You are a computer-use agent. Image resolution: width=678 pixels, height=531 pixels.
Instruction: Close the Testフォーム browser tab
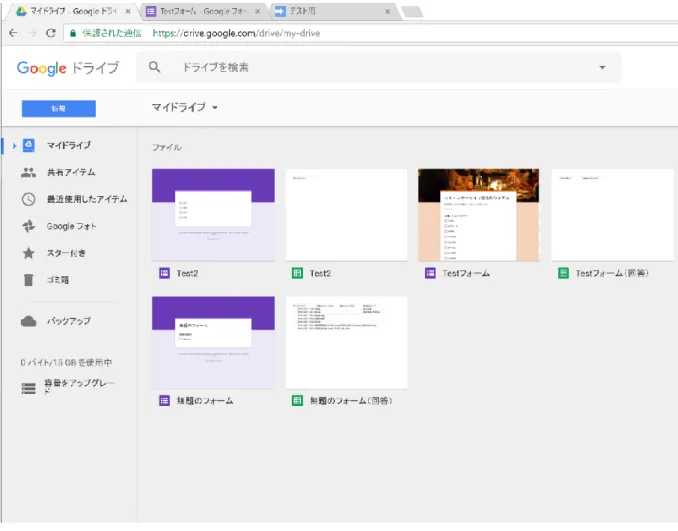[258, 12]
